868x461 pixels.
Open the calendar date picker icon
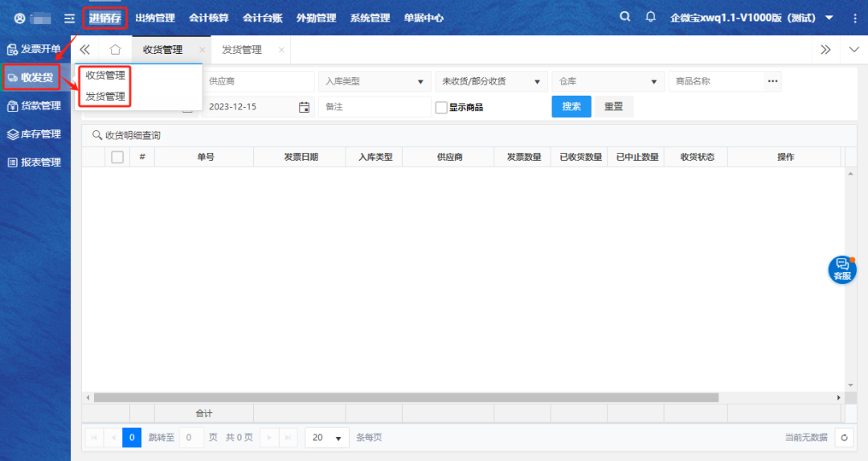pos(304,107)
